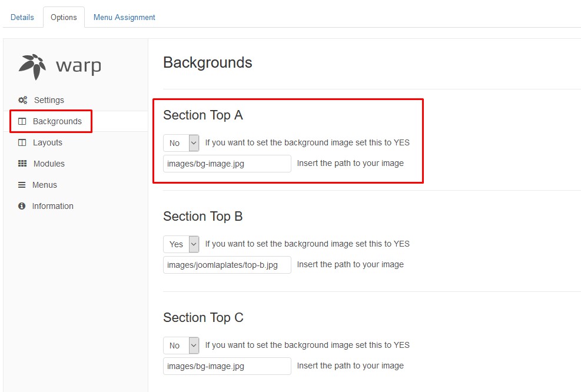The width and height of the screenshot is (581, 392).
Task: Click the Settings gears icon
Action: [x=22, y=100]
